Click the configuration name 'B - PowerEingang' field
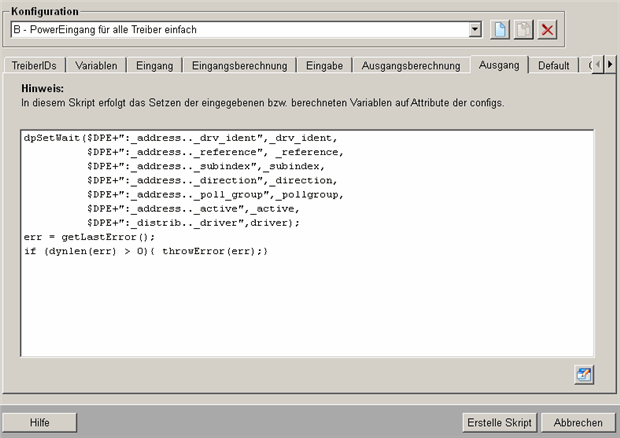Screen dimensions: 620x438 pyautogui.click(x=238, y=30)
